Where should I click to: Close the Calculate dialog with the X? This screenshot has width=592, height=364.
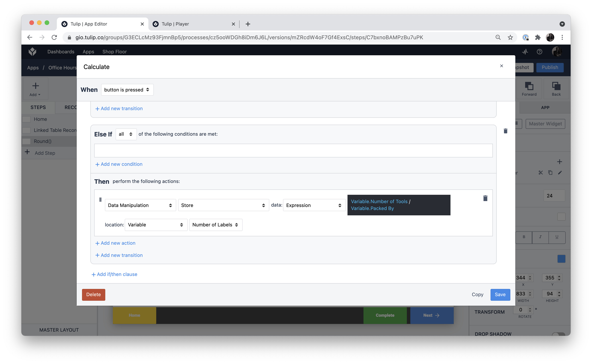coord(501,66)
